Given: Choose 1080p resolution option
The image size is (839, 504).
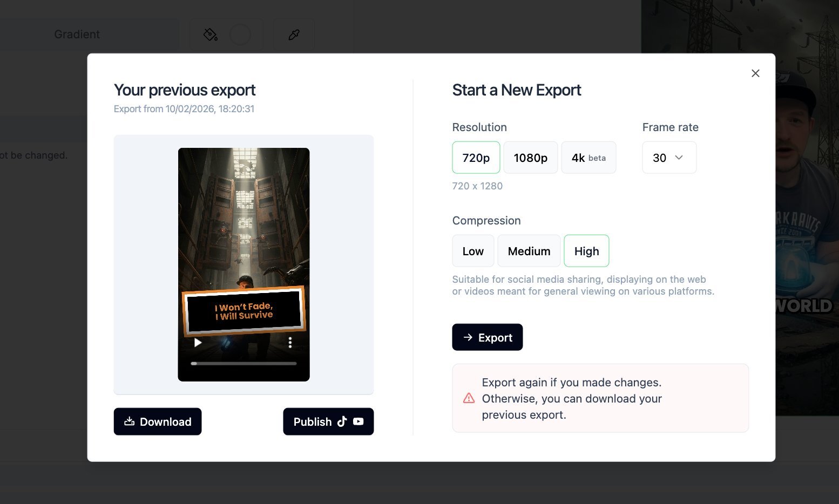Looking at the screenshot, I should 530,158.
